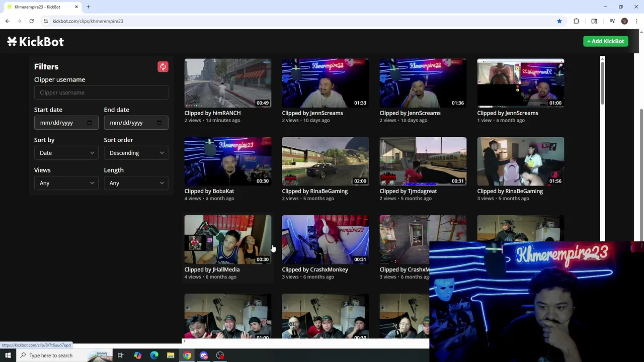Expand the Sort by Date dropdown
Image resolution: width=644 pixels, height=362 pixels.
point(66,153)
